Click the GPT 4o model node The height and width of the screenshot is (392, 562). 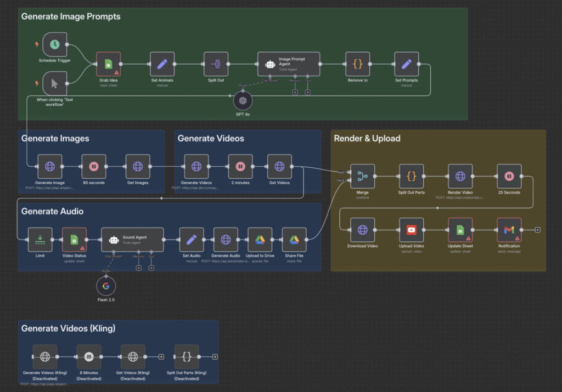click(243, 101)
